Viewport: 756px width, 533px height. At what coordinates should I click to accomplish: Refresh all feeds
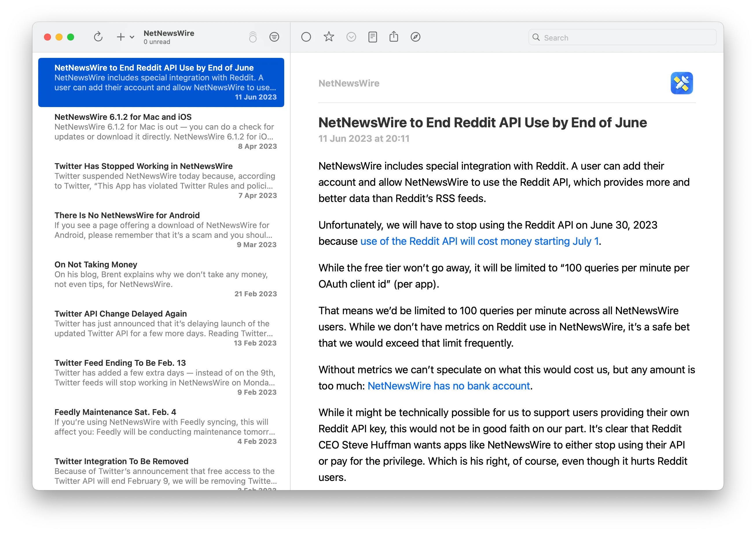(x=98, y=36)
